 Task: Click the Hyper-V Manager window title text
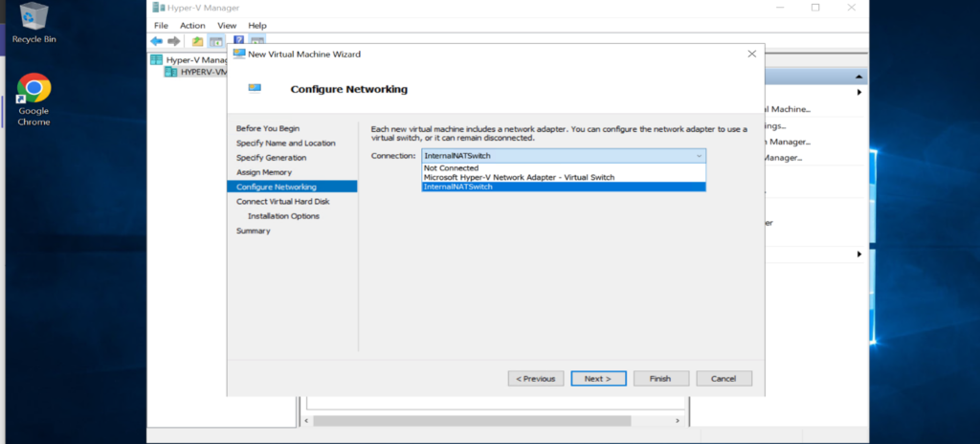(x=204, y=8)
